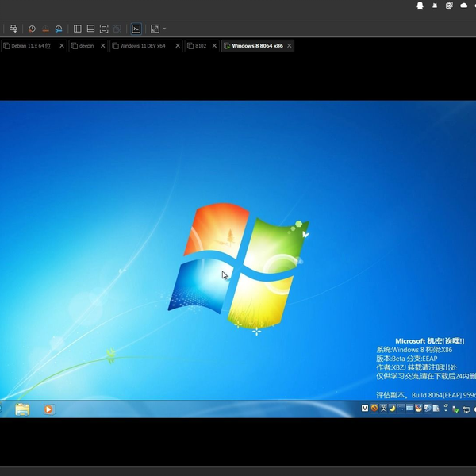Take a snapshot of this virtual machine

(x=32, y=29)
